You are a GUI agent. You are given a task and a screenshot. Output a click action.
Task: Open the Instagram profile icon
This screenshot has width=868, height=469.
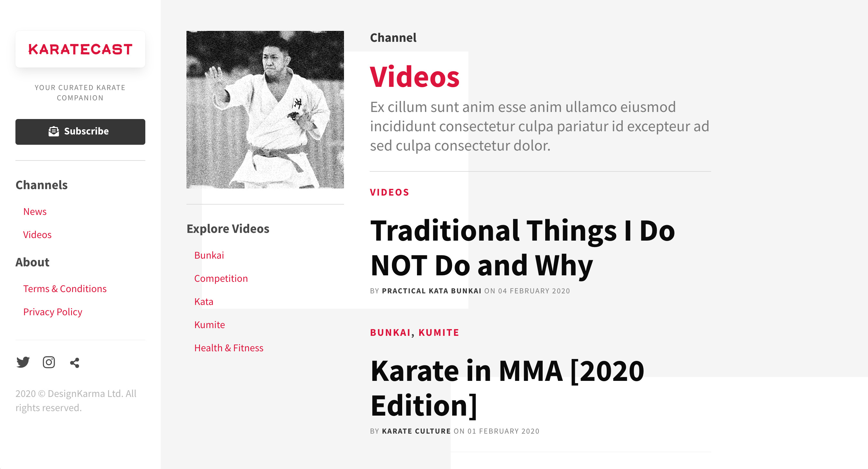tap(49, 363)
